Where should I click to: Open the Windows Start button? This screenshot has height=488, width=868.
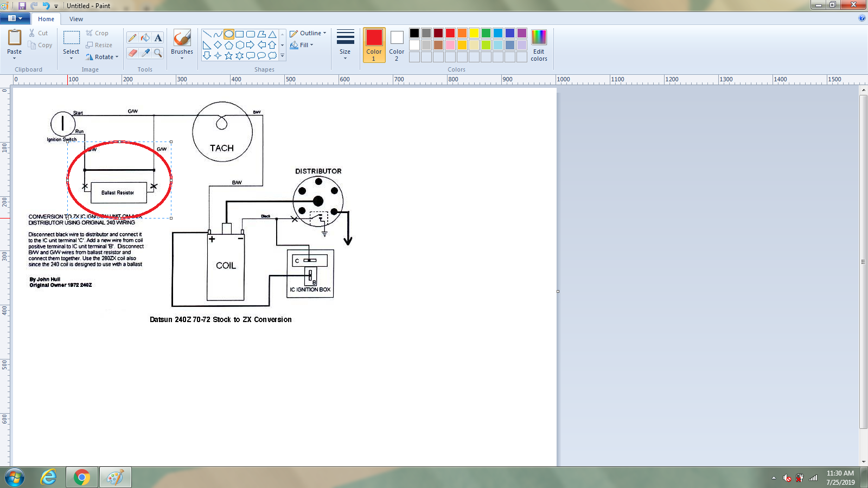(15, 478)
